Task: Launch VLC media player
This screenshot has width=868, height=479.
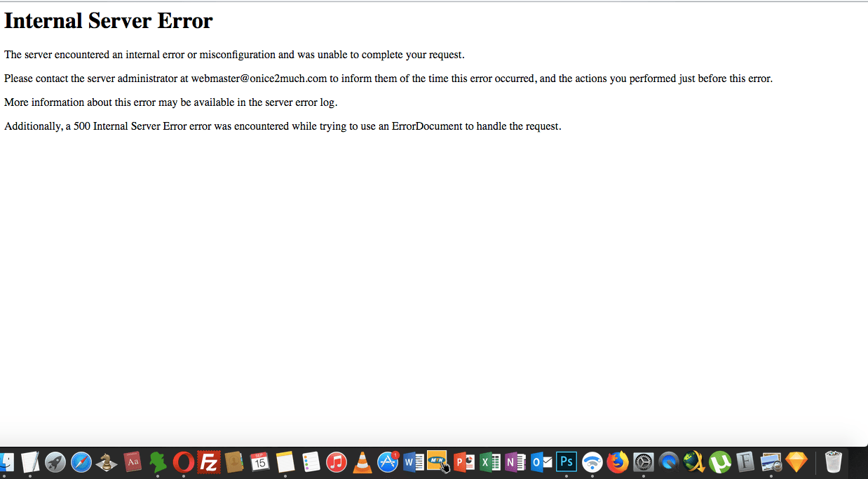Action: (361, 462)
